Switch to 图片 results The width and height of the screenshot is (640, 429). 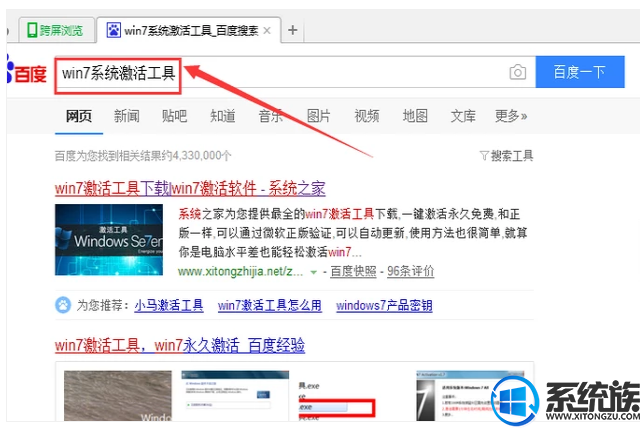(318, 116)
